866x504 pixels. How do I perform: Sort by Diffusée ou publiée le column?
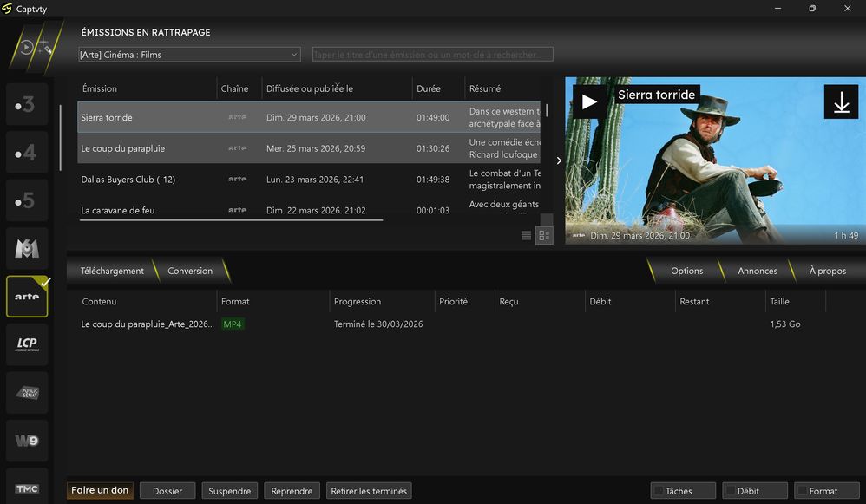337,88
